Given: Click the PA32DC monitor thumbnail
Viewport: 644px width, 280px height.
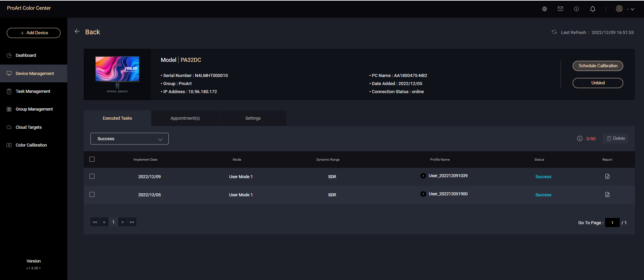Looking at the screenshot, I should 117,74.
